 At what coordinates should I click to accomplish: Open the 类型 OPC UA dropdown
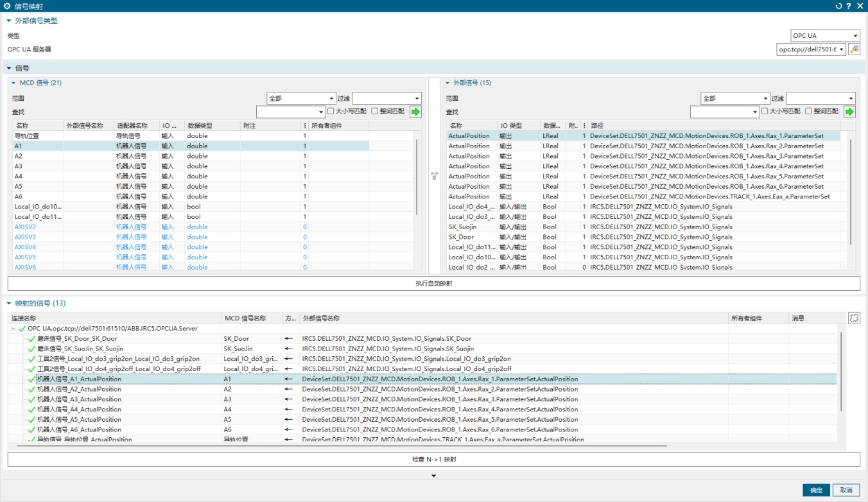point(825,36)
